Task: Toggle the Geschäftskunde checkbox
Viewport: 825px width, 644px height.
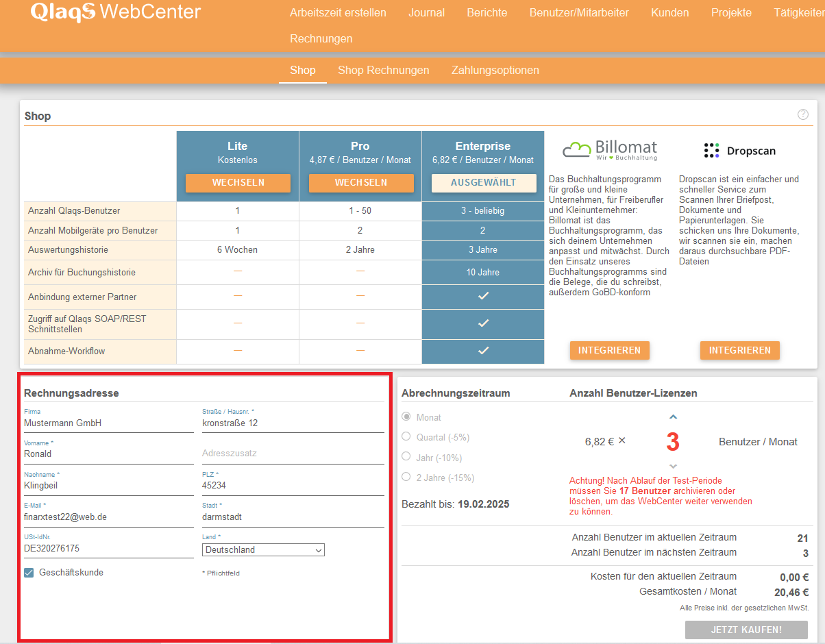Action: pyautogui.click(x=29, y=573)
